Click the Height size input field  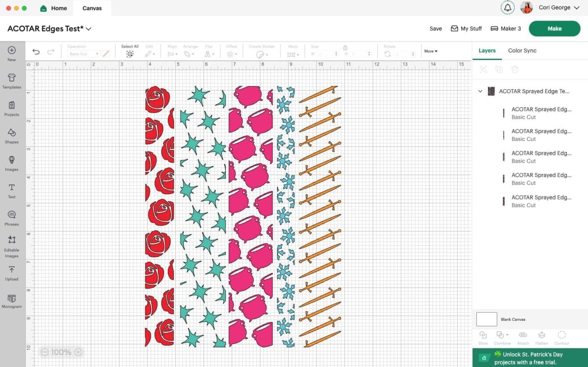[x=361, y=54]
